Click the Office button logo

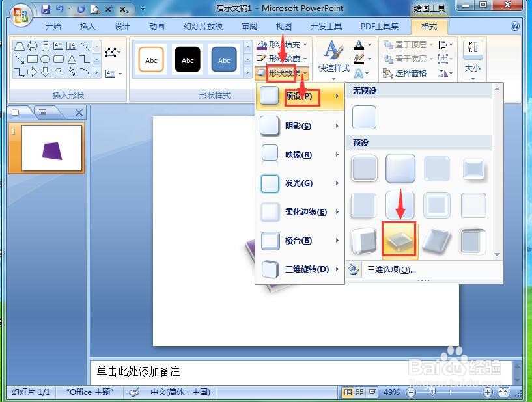(21, 15)
